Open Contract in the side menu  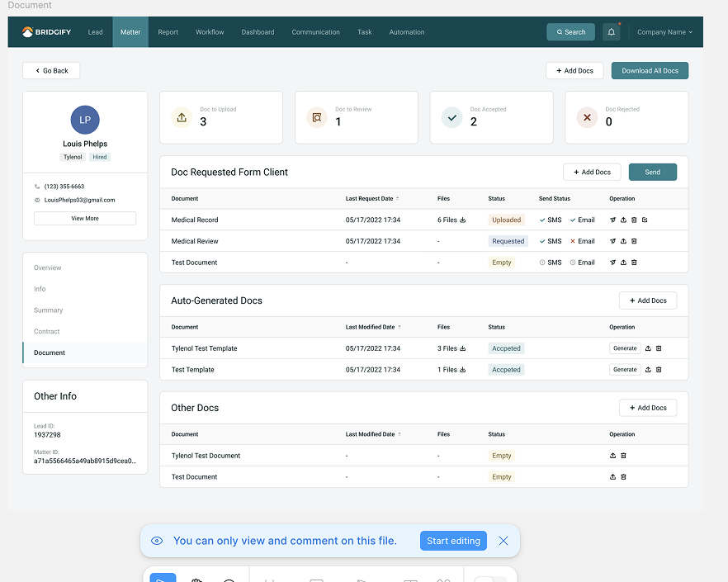click(85, 332)
